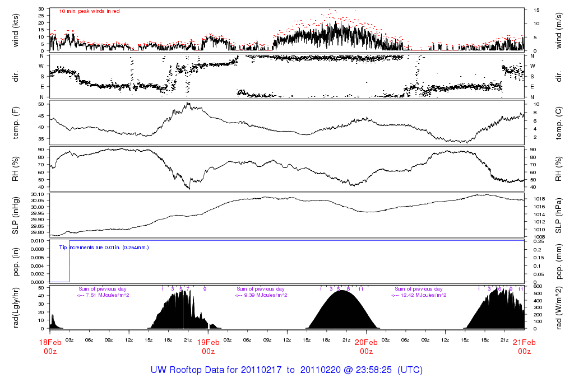The width and height of the screenshot is (574, 392).
Task: Select the '0.15' mm precipitation tick
Action: pos(538,258)
